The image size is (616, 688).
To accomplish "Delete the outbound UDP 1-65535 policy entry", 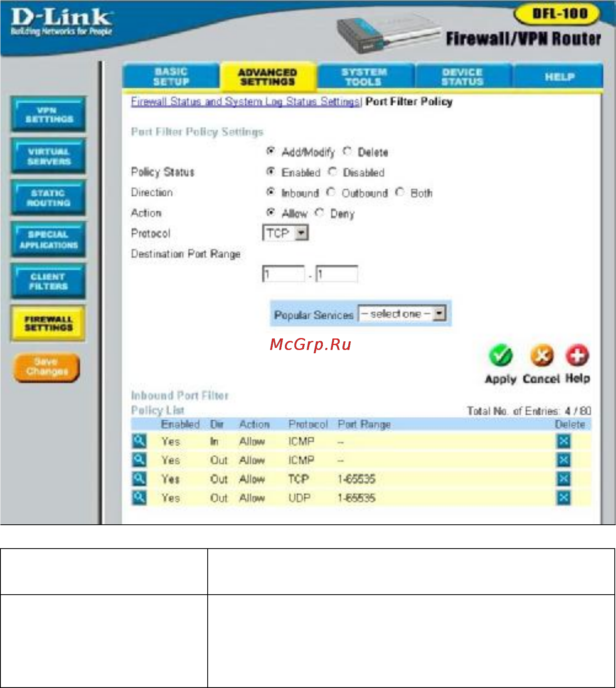I will click(x=564, y=498).
